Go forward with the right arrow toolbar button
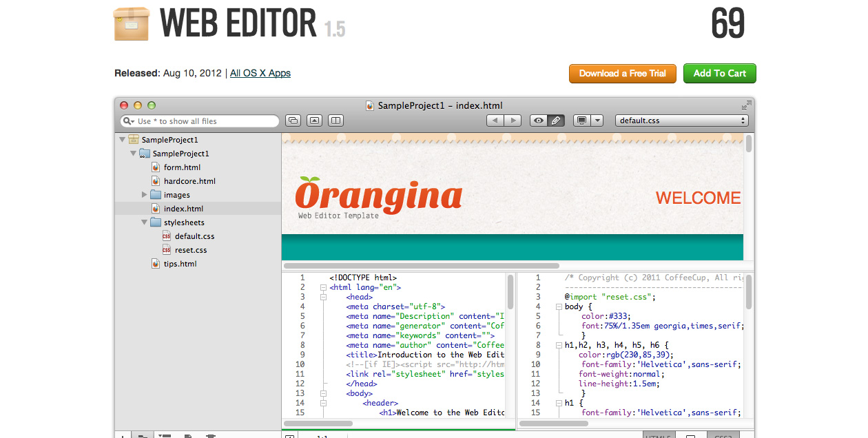Viewport: 868px width, 438px height. (513, 121)
